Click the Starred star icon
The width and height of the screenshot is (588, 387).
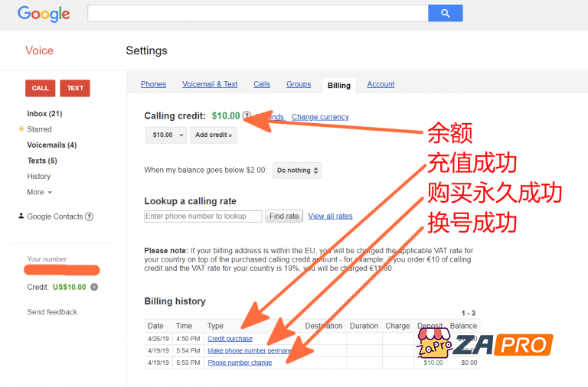[x=21, y=128]
